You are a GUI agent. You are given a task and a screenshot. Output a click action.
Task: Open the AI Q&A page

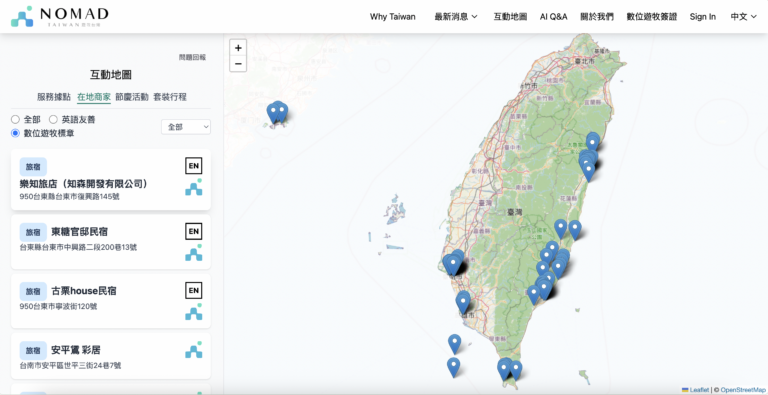[x=553, y=17]
